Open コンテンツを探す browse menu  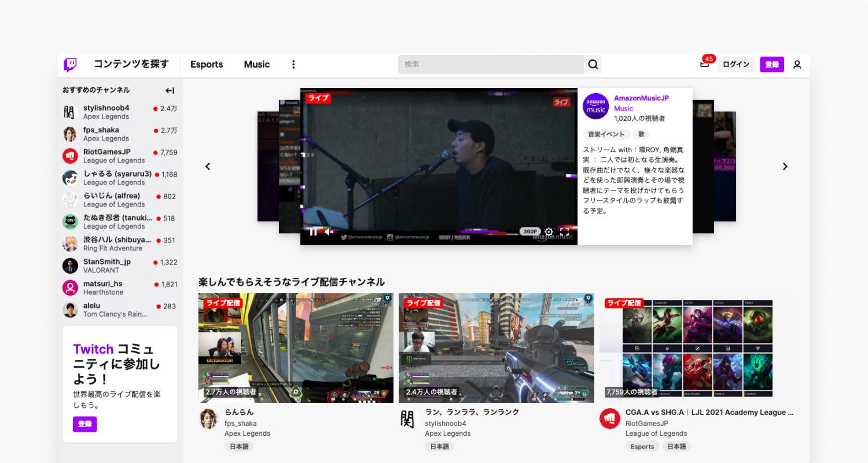click(x=131, y=64)
